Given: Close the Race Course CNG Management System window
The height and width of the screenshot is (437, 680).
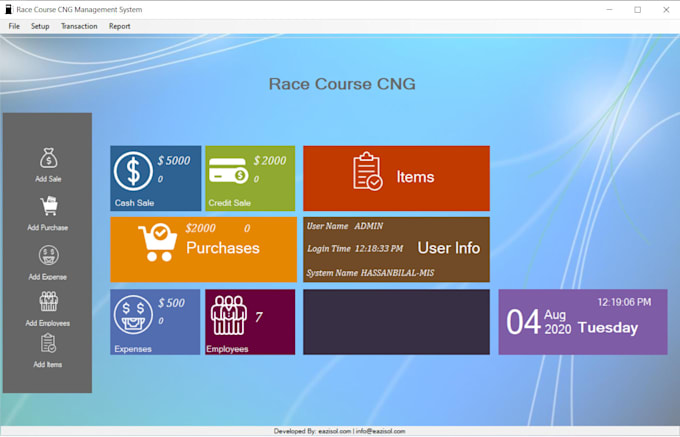Looking at the screenshot, I should [x=666, y=10].
